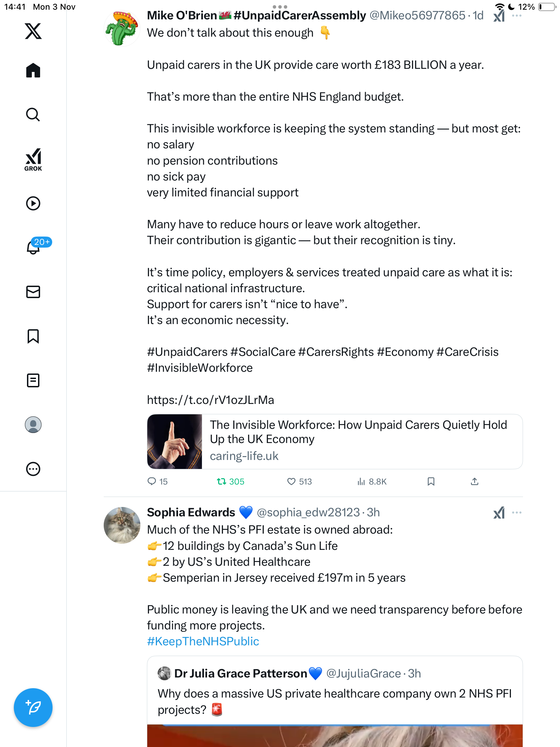The width and height of the screenshot is (560, 747).
Task: Open the video play tab icon
Action: coord(33,203)
